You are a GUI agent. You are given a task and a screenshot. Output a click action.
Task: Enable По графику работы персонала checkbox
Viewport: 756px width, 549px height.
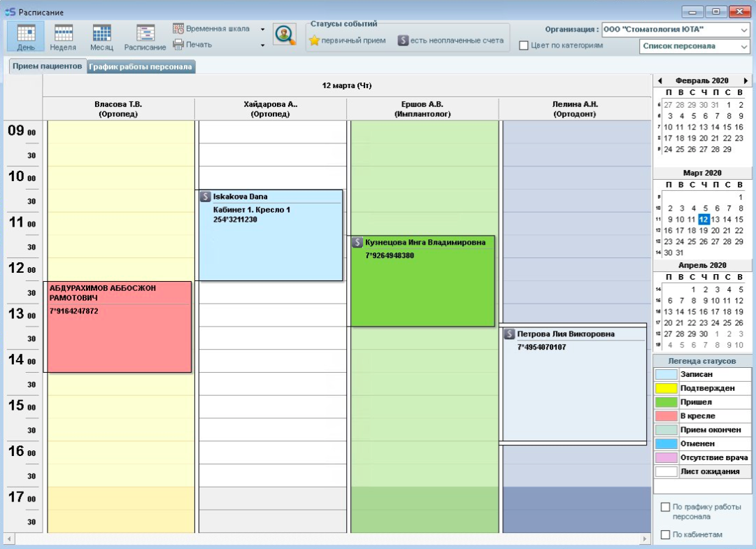pyautogui.click(x=665, y=507)
